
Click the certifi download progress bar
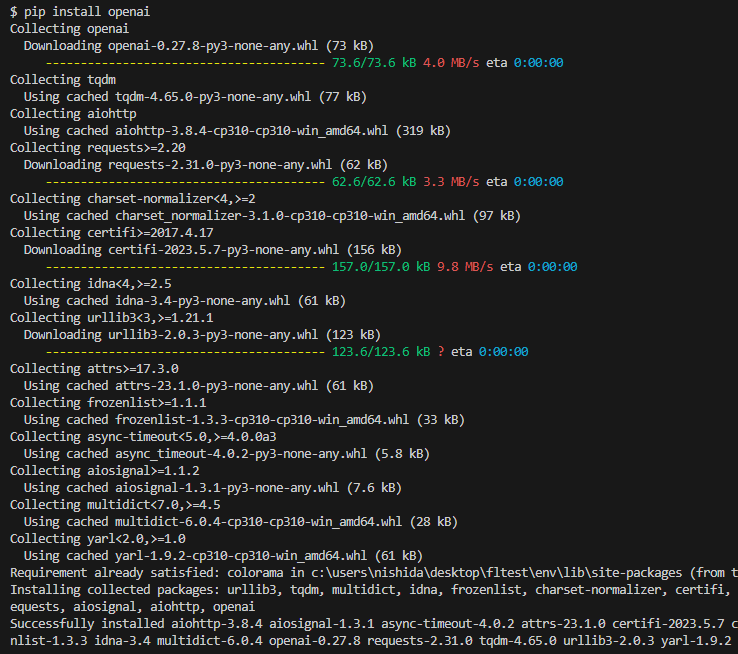tap(185, 267)
